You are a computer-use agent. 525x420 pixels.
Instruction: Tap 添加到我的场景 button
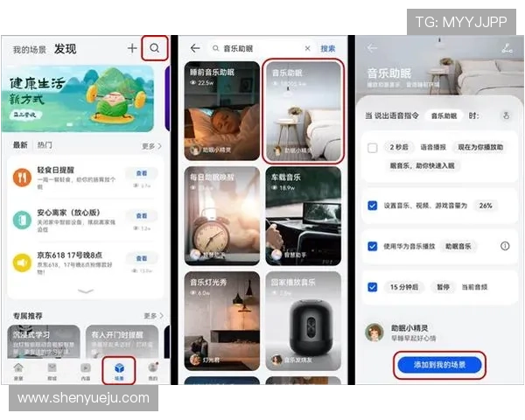pos(439,365)
